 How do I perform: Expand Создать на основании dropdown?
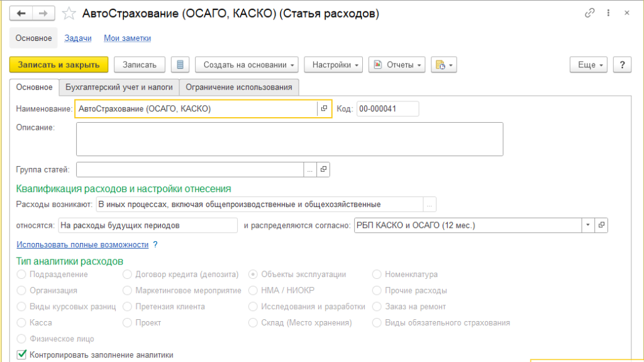point(250,65)
